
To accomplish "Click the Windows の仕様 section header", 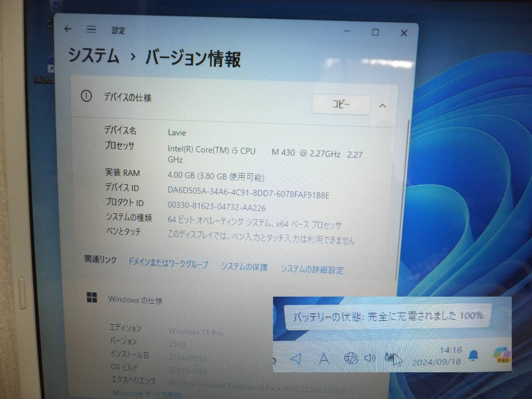I will (135, 300).
